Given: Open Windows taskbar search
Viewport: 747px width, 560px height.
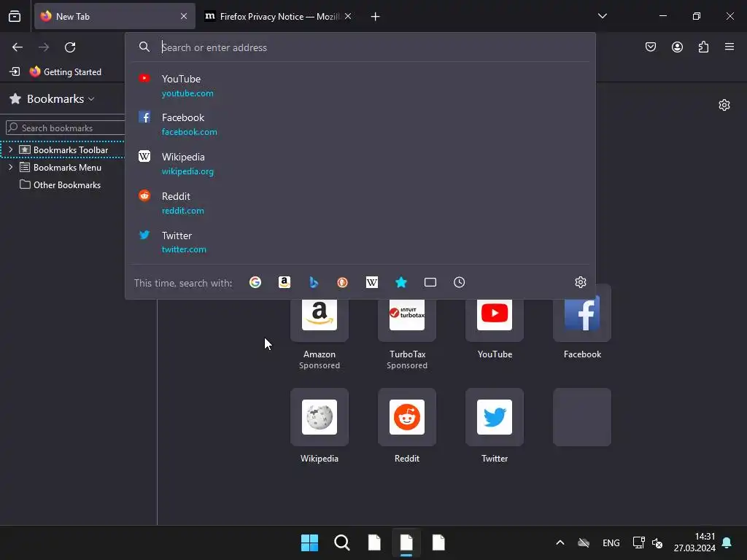Looking at the screenshot, I should tap(342, 542).
